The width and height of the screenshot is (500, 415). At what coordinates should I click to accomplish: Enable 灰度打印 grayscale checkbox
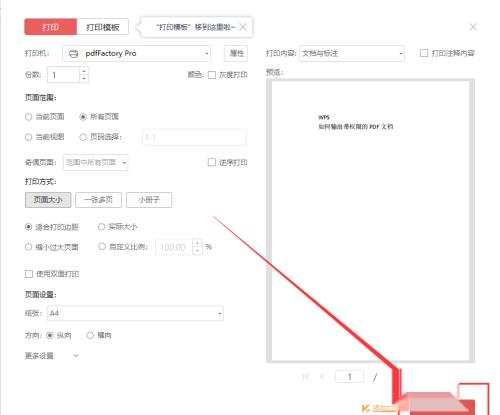coord(212,75)
